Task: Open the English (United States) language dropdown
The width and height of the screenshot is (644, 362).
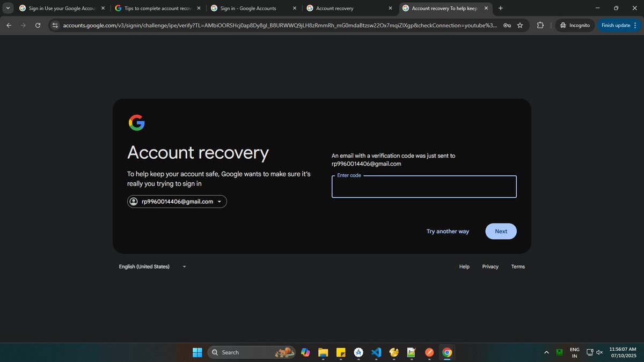Action: (x=152, y=267)
